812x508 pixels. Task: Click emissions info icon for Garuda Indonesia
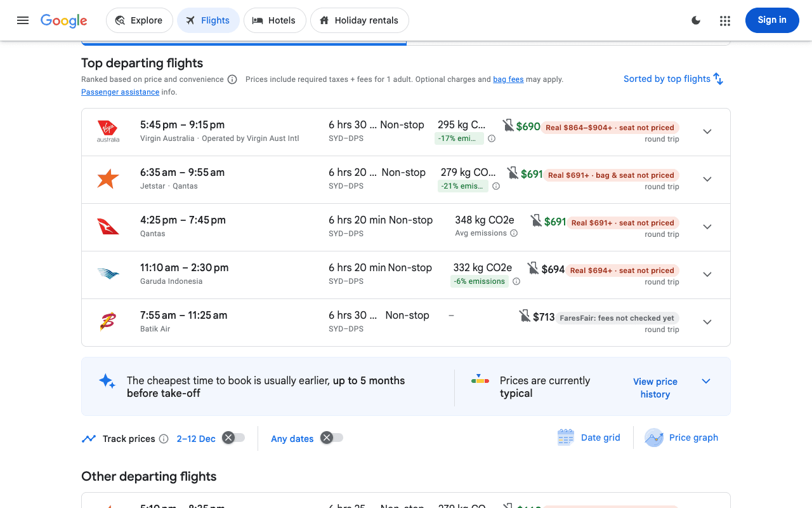click(516, 281)
